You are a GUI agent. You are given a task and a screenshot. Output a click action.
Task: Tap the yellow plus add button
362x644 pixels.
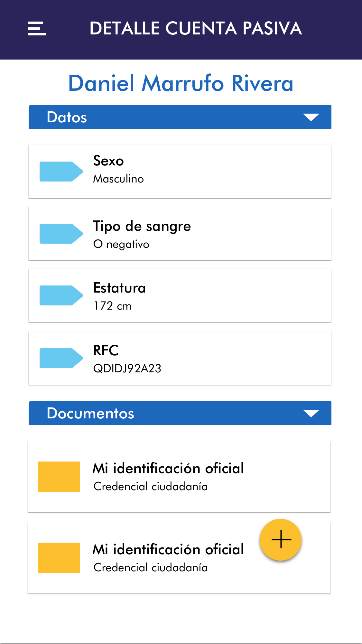(x=281, y=539)
